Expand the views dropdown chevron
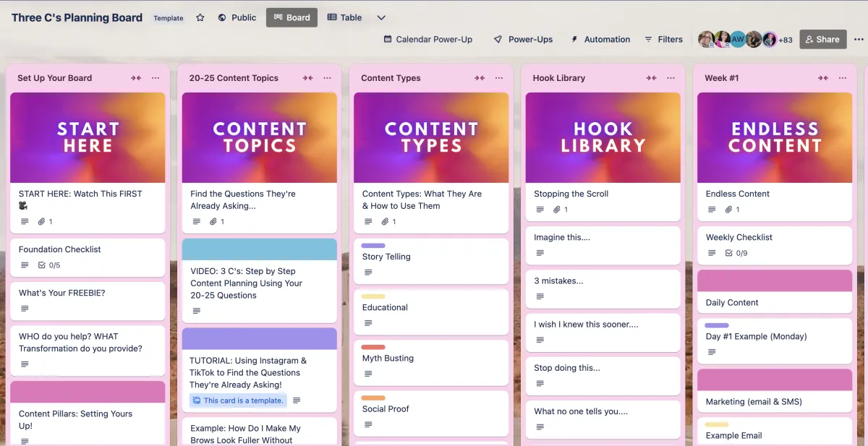The height and width of the screenshot is (446, 868). coord(381,18)
